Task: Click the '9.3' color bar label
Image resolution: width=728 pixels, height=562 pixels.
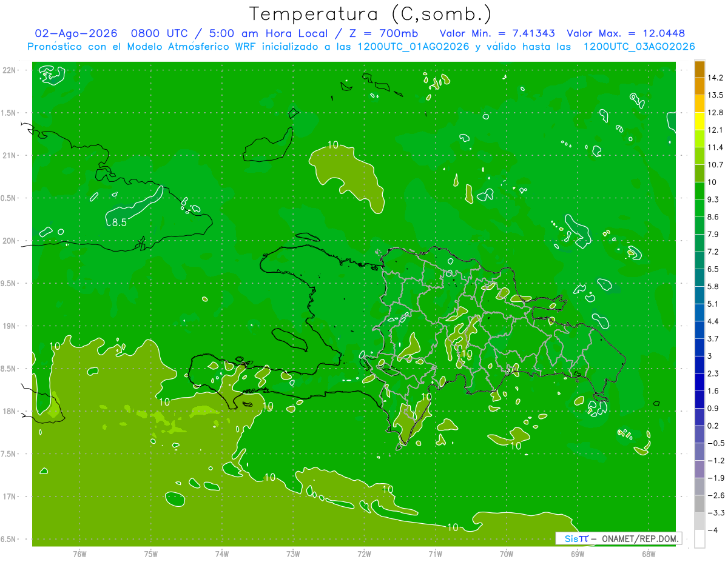Action: coord(713,199)
